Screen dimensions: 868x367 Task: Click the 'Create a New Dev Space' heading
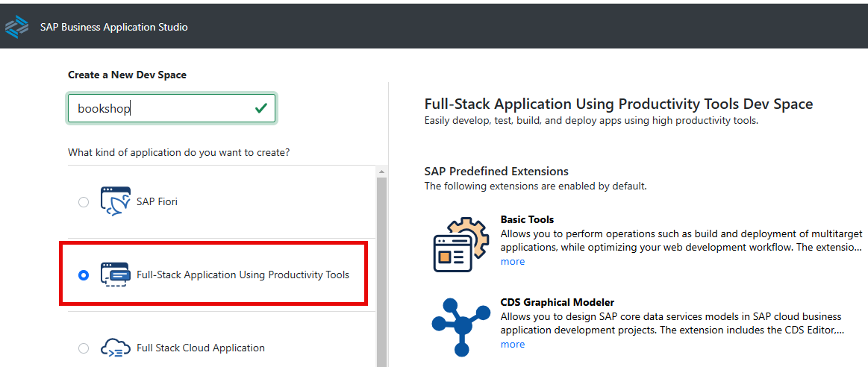(128, 75)
